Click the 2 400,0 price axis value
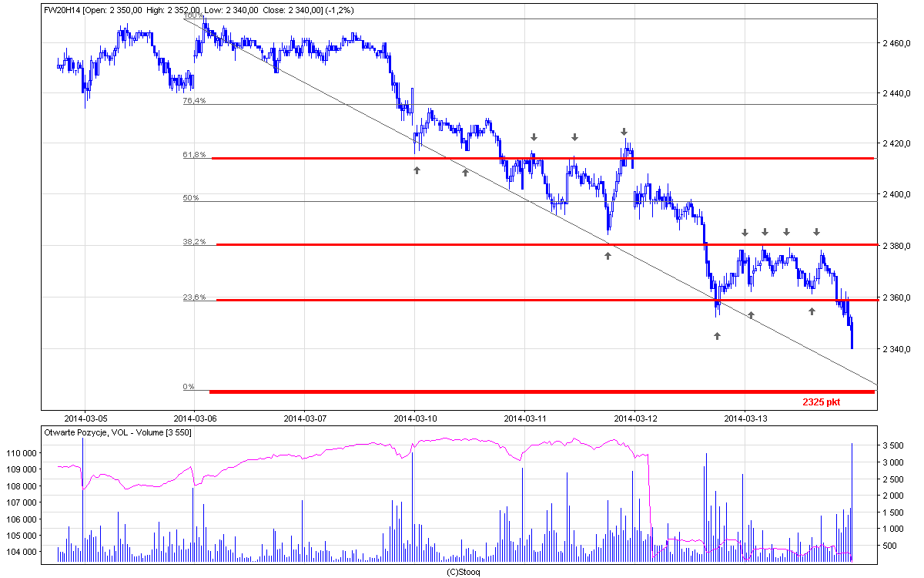The width and height of the screenshot is (924, 578). coord(898,194)
